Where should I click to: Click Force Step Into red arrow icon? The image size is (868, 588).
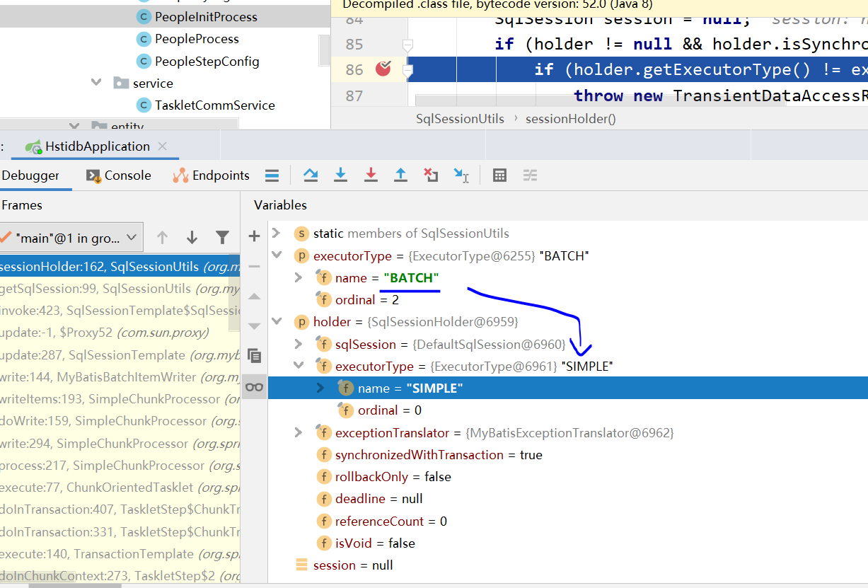click(x=370, y=175)
